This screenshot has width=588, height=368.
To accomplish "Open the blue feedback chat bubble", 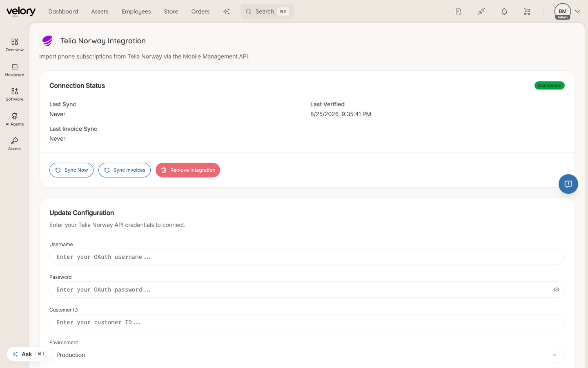I will pos(568,184).
